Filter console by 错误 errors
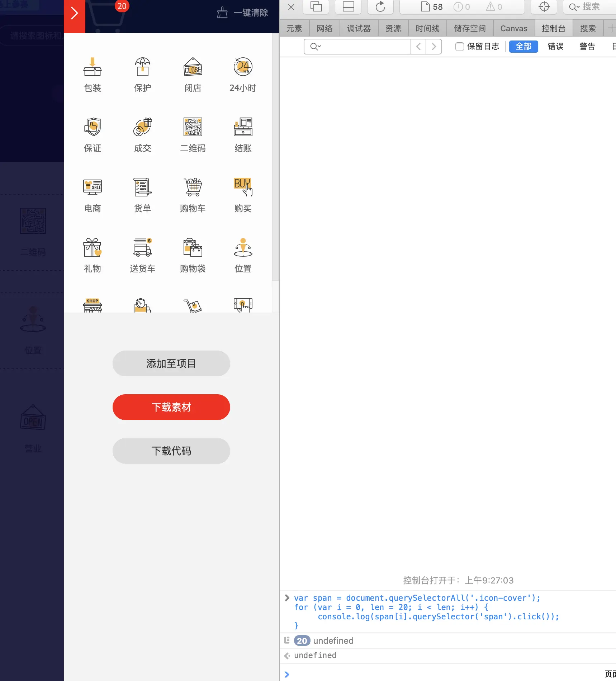Screen dimensions: 616x681 (555, 47)
